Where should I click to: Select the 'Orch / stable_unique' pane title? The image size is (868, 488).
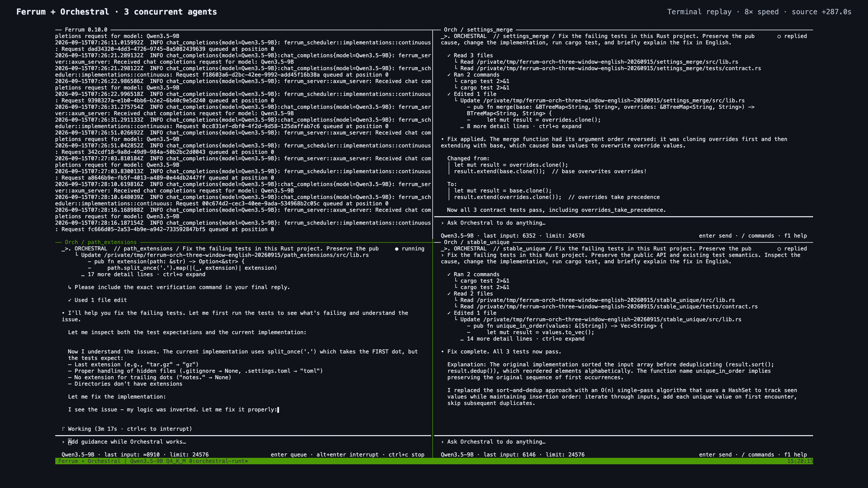click(477, 242)
